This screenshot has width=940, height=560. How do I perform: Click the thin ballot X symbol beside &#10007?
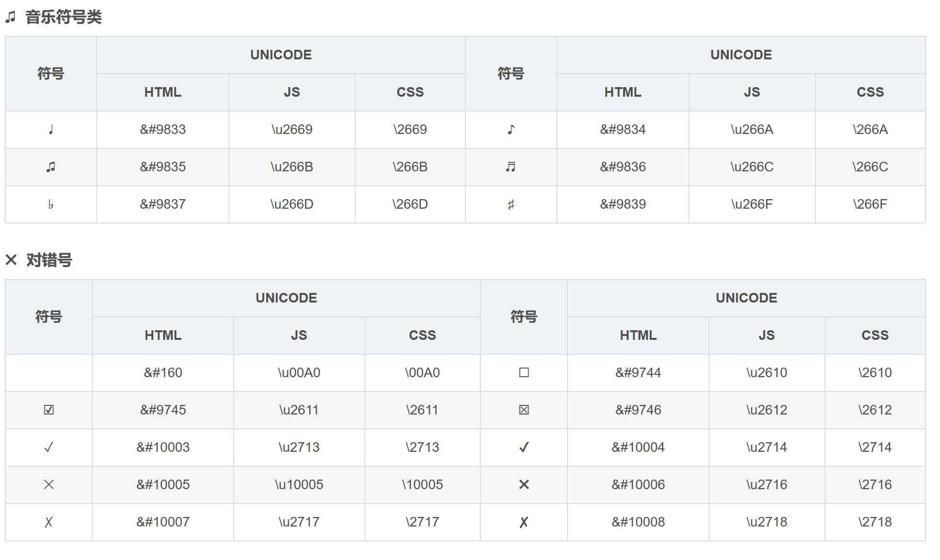[49, 522]
